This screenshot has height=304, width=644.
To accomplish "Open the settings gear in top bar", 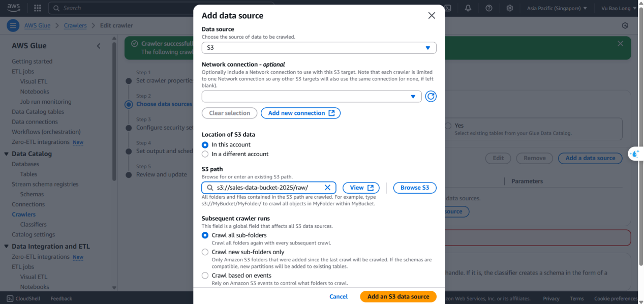I will pyautogui.click(x=509, y=8).
